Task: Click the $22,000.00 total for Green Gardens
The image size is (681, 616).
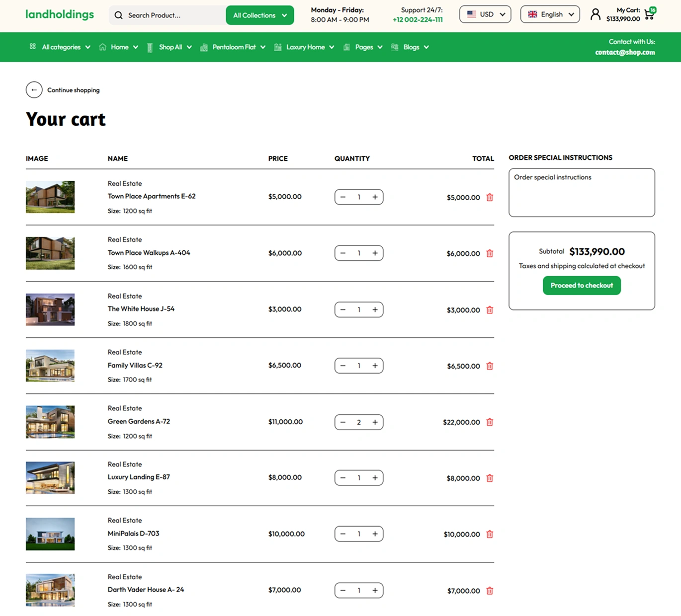Action: [461, 422]
